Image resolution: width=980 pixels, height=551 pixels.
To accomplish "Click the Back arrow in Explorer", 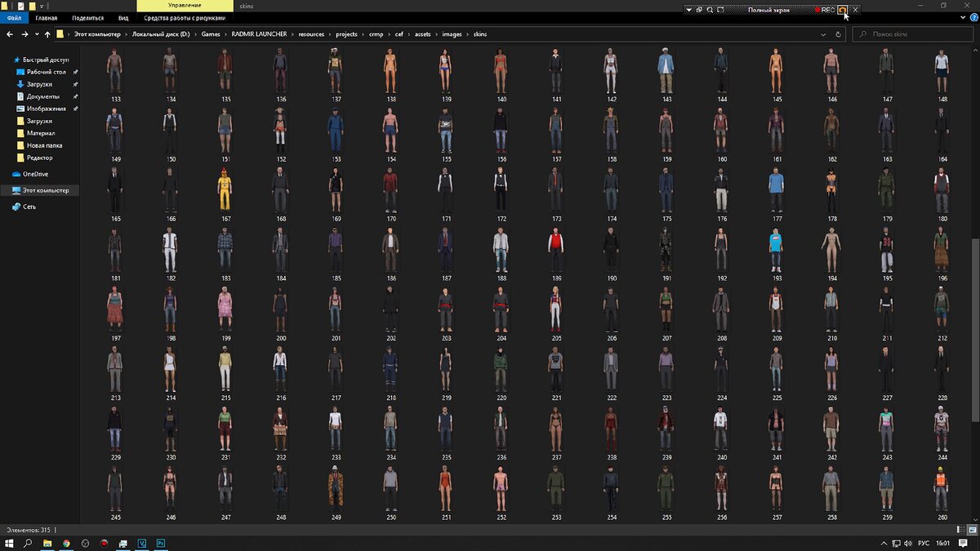I will click(x=11, y=34).
